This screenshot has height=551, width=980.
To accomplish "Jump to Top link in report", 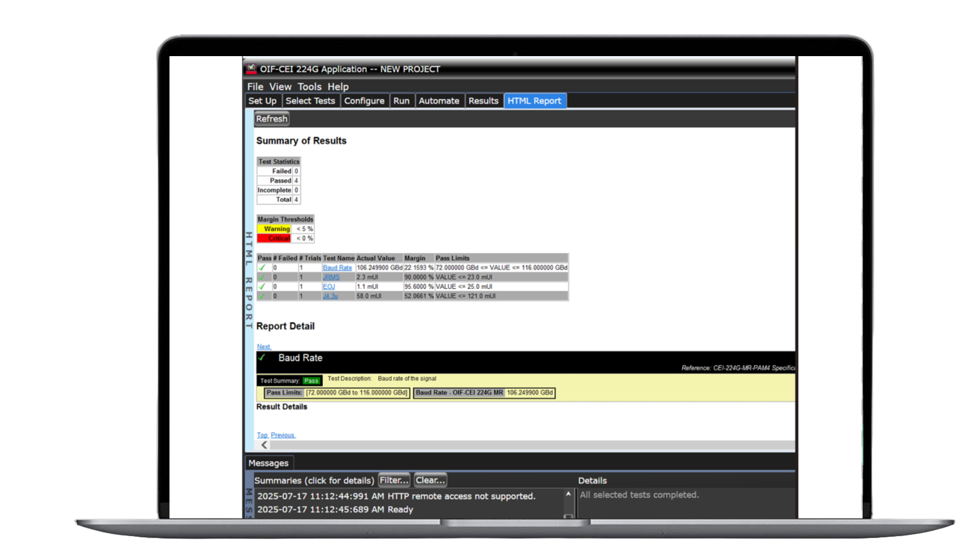I will point(262,435).
